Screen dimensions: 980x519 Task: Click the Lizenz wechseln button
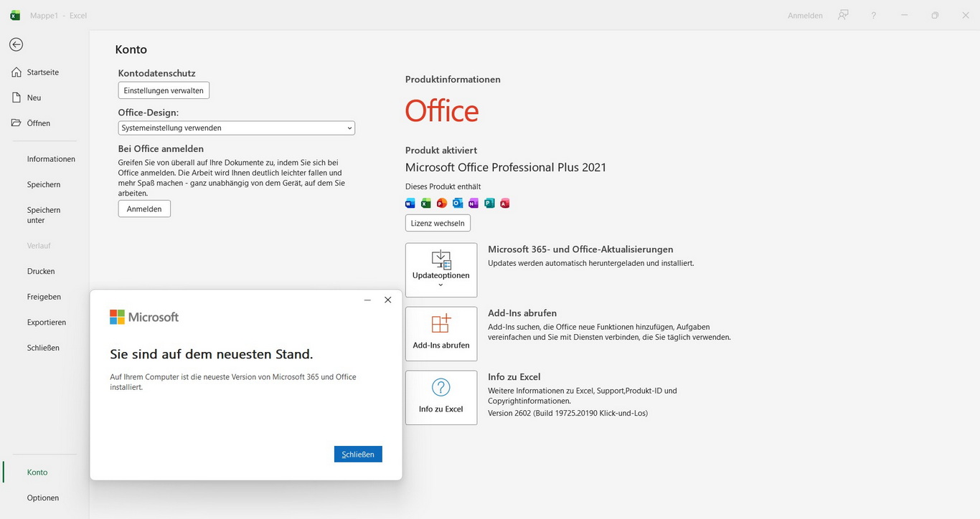tap(438, 223)
